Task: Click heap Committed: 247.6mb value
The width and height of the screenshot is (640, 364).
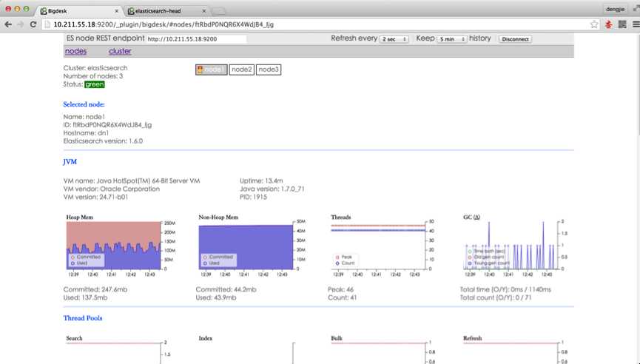Action: coord(95,289)
